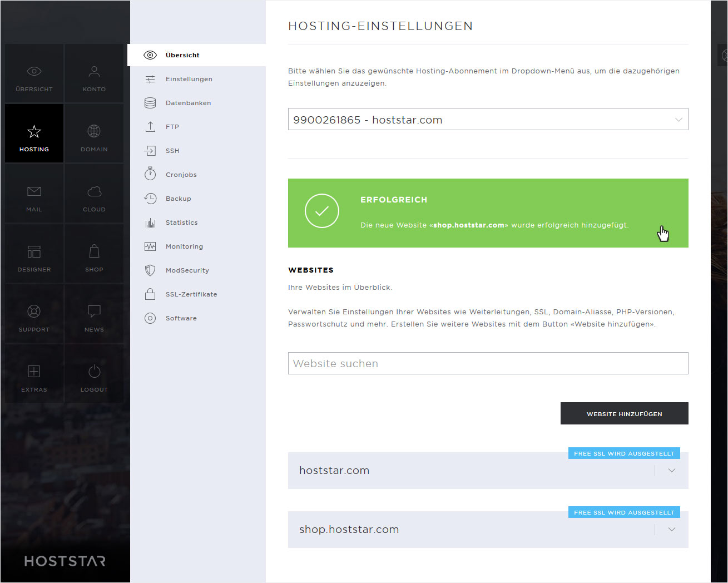
Task: Expand the hoststar.com website row chevron
Action: 672,471
